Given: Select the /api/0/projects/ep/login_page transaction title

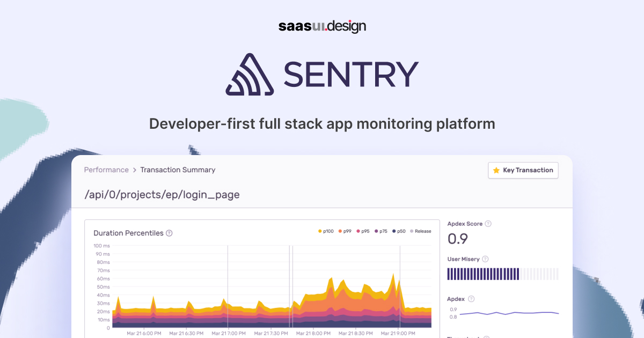Looking at the screenshot, I should click(x=162, y=194).
